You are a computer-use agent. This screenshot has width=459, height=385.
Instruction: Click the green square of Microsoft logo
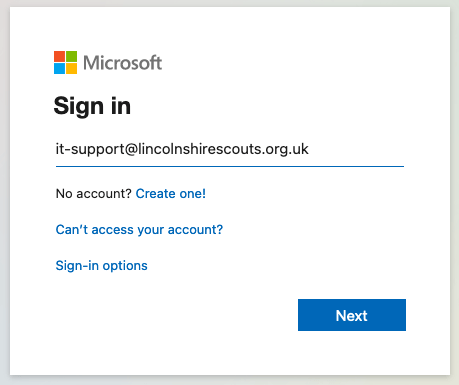point(71,56)
